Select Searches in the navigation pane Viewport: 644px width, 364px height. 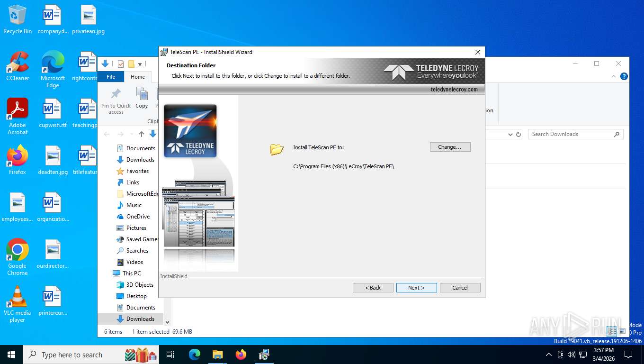click(132, 251)
